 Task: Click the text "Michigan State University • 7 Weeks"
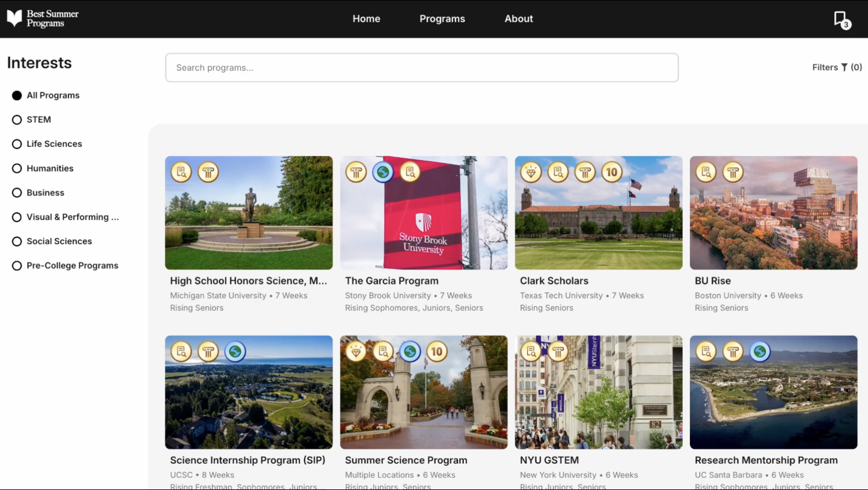coord(239,296)
